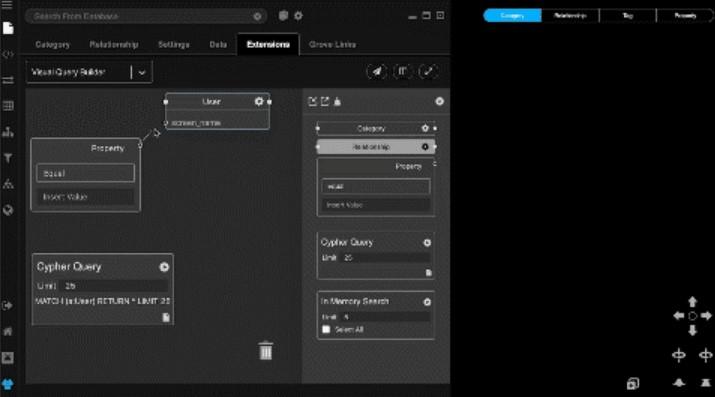Viewport: 715px width, 397px height.
Task: Open the tab after Extensions
Action: [332, 45]
